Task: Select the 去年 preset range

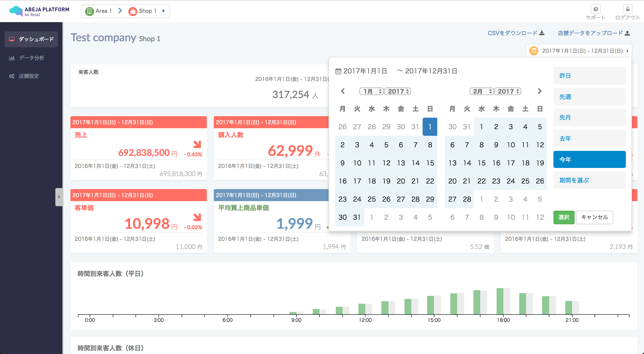Action: [x=589, y=138]
